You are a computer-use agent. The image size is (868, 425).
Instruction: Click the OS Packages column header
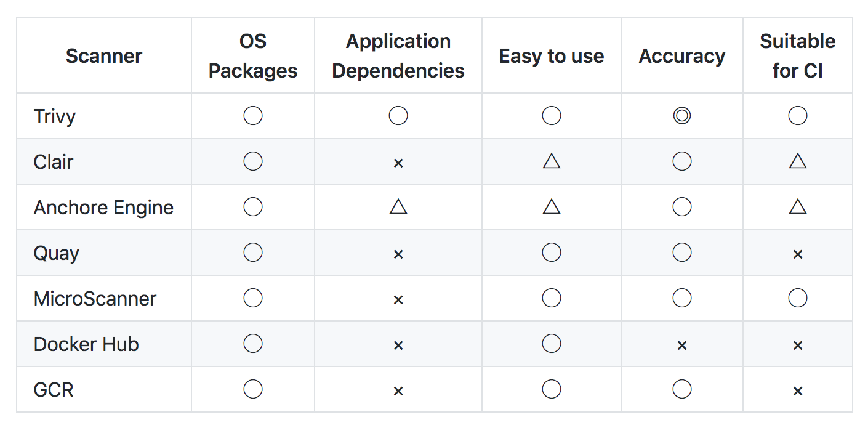click(x=253, y=56)
